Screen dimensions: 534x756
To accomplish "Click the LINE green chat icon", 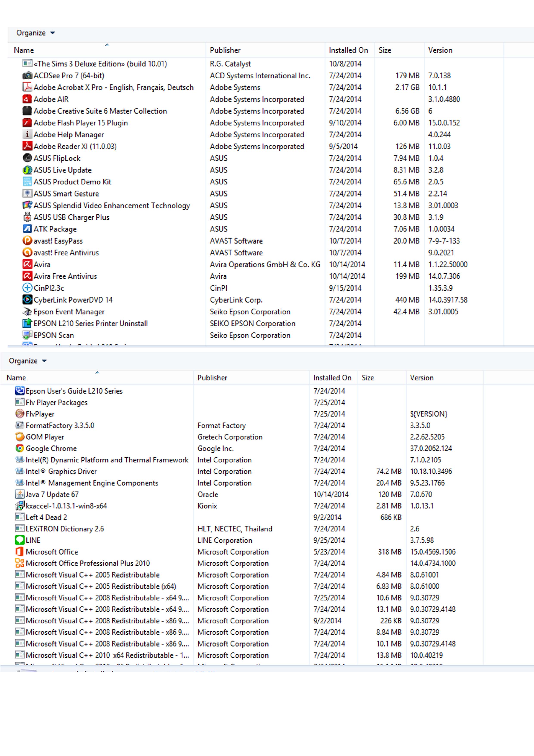I will pyautogui.click(x=20, y=540).
